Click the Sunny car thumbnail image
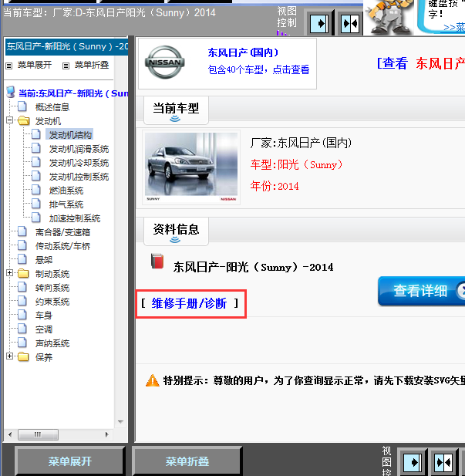The height and width of the screenshot is (476, 465). [191, 167]
